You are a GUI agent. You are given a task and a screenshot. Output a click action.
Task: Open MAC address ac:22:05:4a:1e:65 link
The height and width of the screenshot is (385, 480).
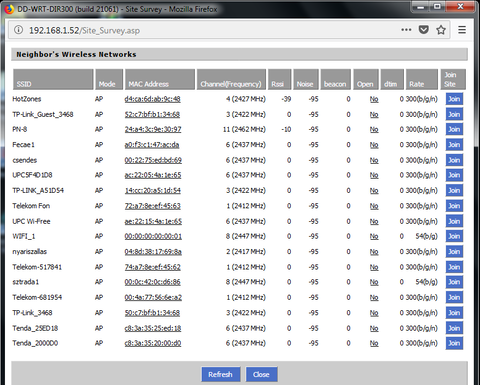(153, 175)
